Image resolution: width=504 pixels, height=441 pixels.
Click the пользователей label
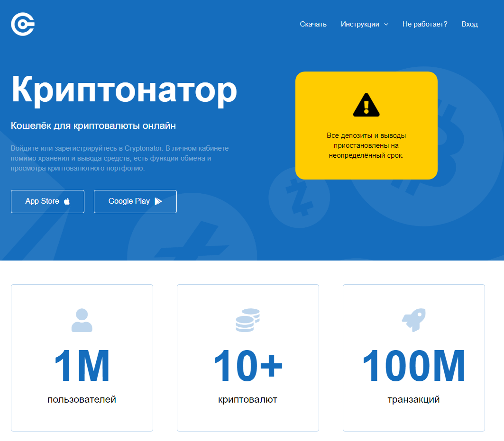point(82,400)
